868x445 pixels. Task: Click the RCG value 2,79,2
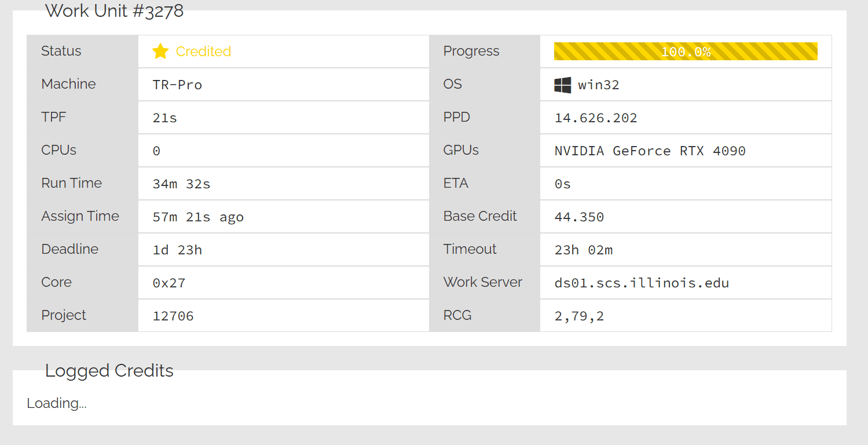579,316
